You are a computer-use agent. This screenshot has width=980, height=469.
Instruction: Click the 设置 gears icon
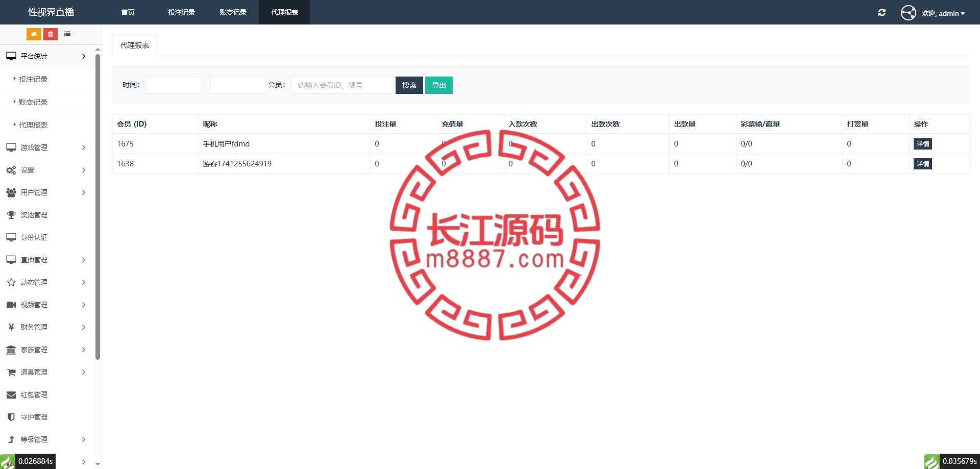(11, 170)
